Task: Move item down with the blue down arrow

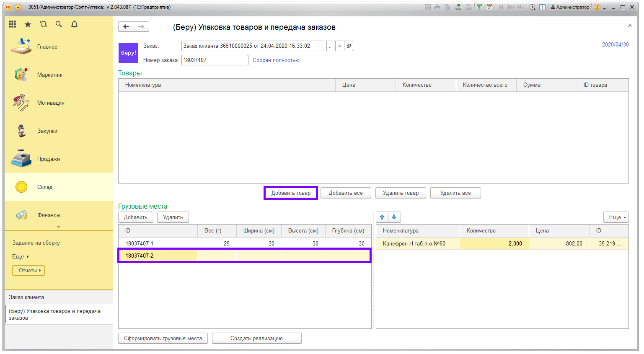Action: pos(394,217)
